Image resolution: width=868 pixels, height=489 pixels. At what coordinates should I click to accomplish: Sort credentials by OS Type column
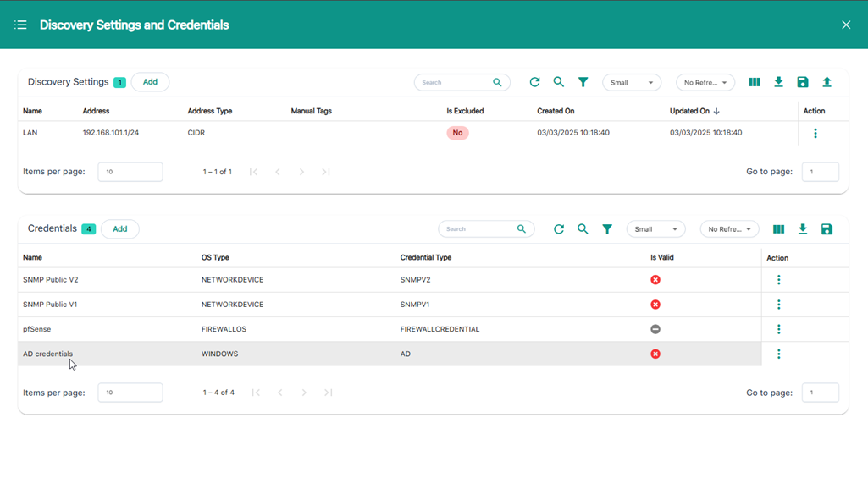point(215,257)
